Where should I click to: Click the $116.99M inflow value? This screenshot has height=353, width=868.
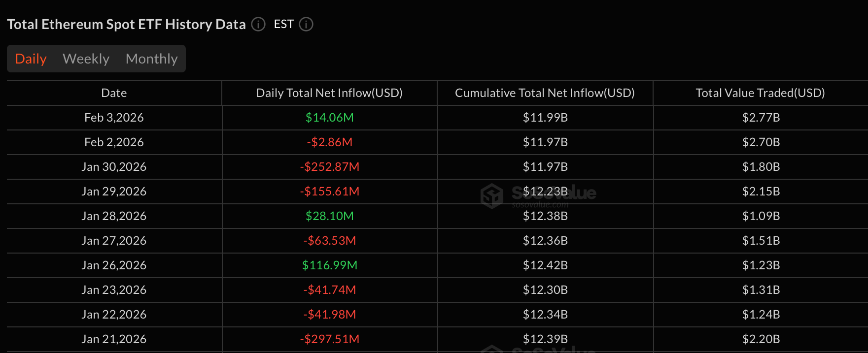click(x=329, y=265)
